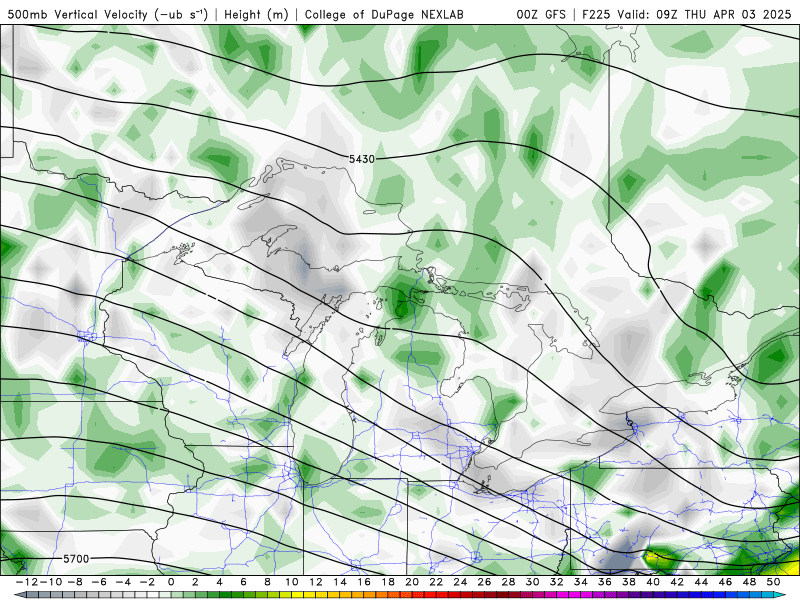Click the '00Z GFS' model run label
This screenshot has width=800, height=600.
point(541,14)
